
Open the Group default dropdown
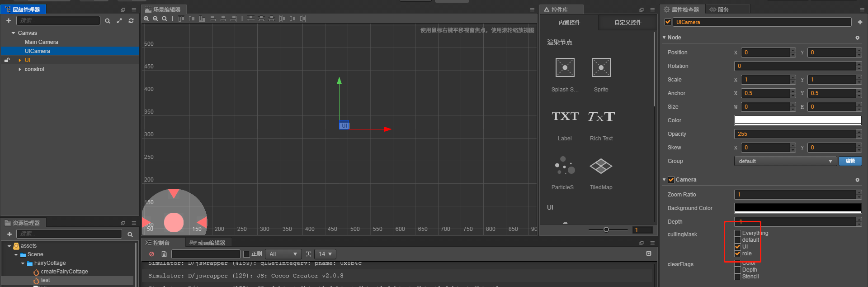(785, 161)
